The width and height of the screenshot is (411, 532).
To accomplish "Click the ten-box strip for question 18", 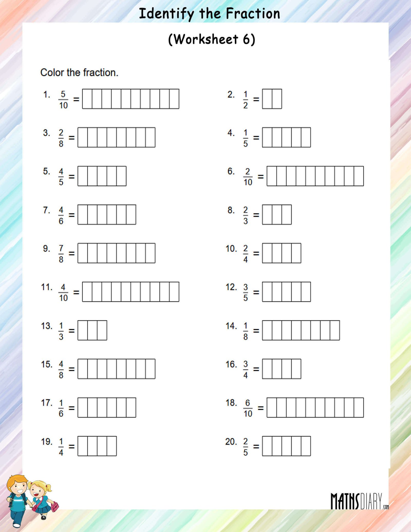I will click(315, 408).
